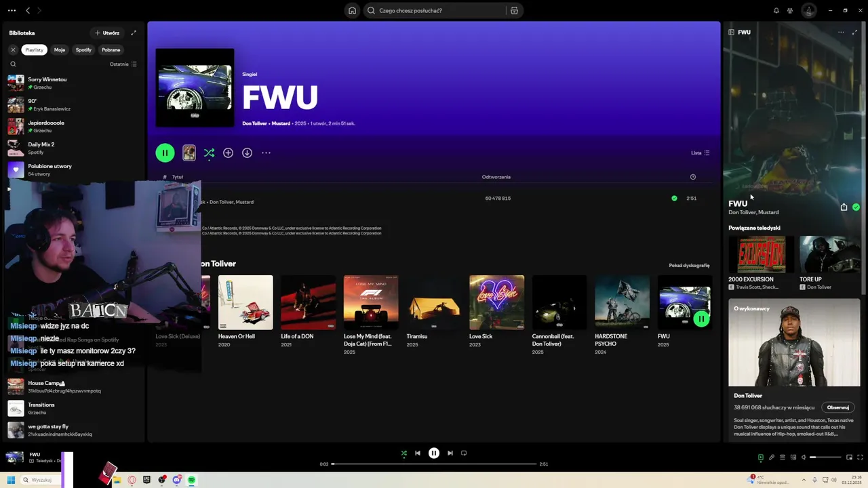Open the play queue icon
The height and width of the screenshot is (488, 868).
pos(782,457)
